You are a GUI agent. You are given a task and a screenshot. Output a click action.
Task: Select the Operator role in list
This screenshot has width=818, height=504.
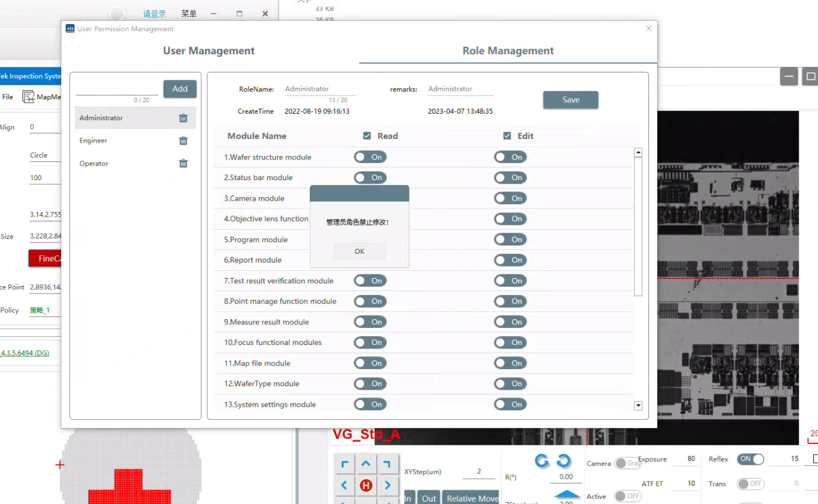[135, 164]
